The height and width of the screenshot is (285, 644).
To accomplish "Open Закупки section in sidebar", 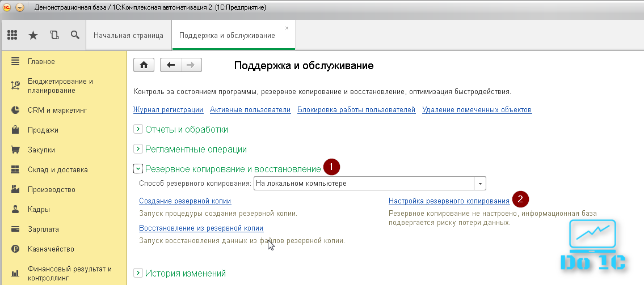I will pos(41,150).
